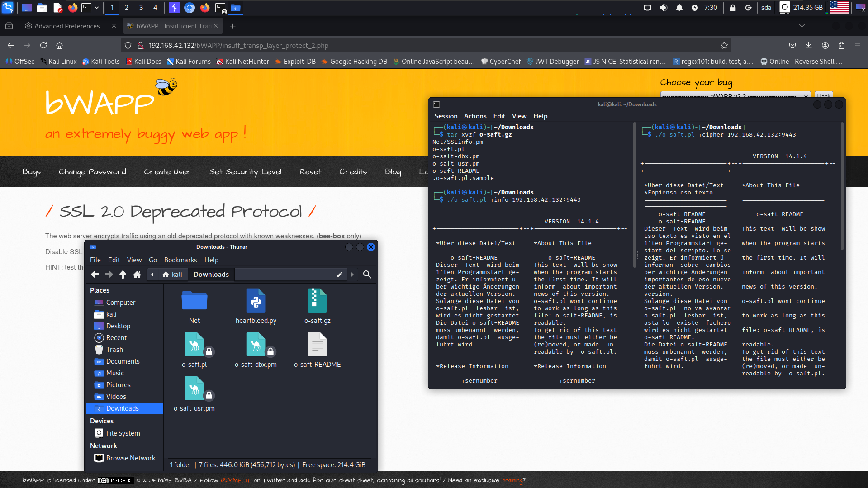The height and width of the screenshot is (488, 868).
Task: Click the Hack button
Action: pyautogui.click(x=823, y=95)
